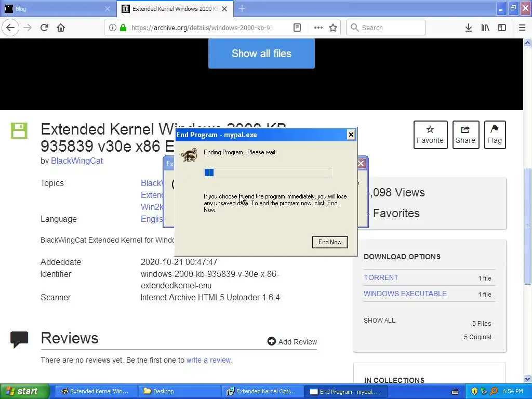
Task: Open the page actions three-dot menu
Action: pos(318,28)
